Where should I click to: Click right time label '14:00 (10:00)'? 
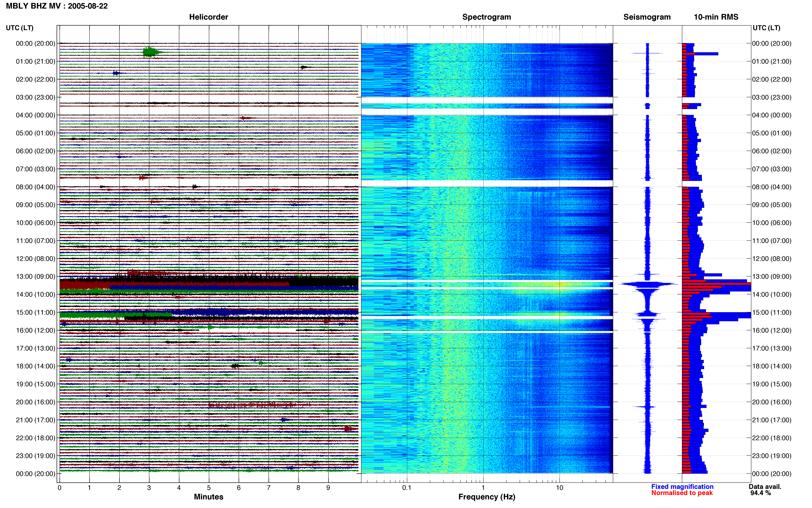click(x=772, y=294)
